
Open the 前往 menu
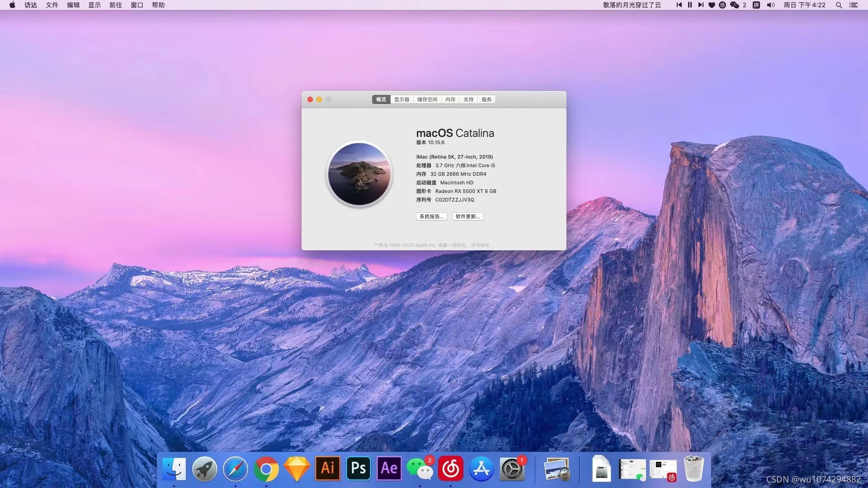[116, 5]
